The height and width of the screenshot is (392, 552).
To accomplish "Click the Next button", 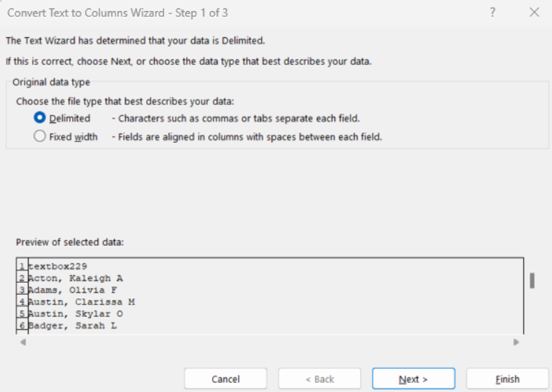I will tap(413, 379).
